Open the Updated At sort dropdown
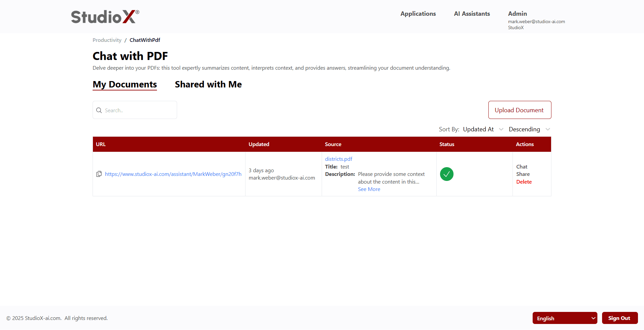The width and height of the screenshot is (644, 330). tap(482, 129)
